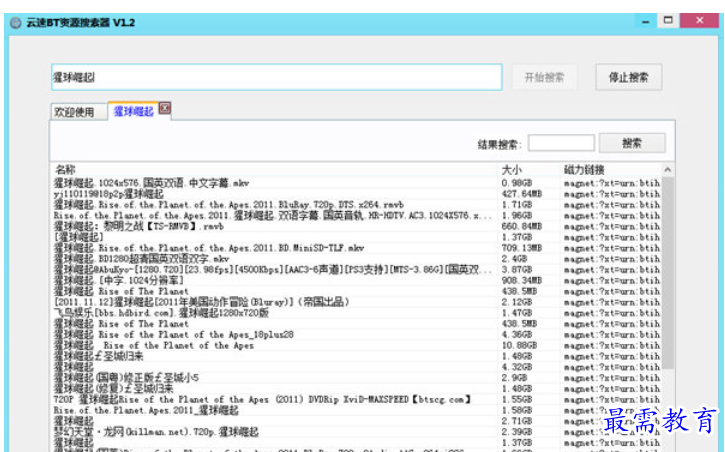The image size is (725, 452).
Task: Maximize the 云速BT资源搜索器 window
Action: [x=668, y=20]
